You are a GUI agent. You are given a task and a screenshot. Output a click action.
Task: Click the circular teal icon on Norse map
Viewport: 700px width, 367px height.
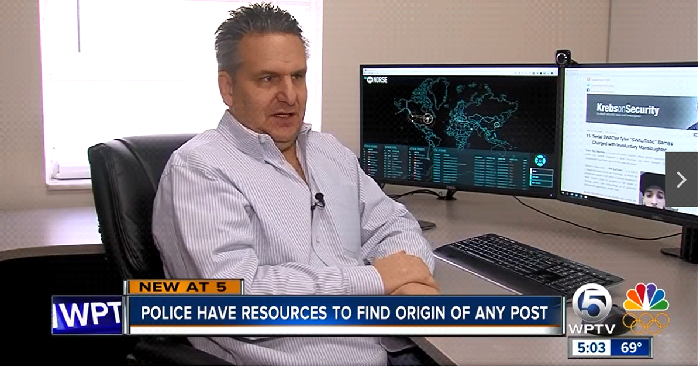[540, 160]
